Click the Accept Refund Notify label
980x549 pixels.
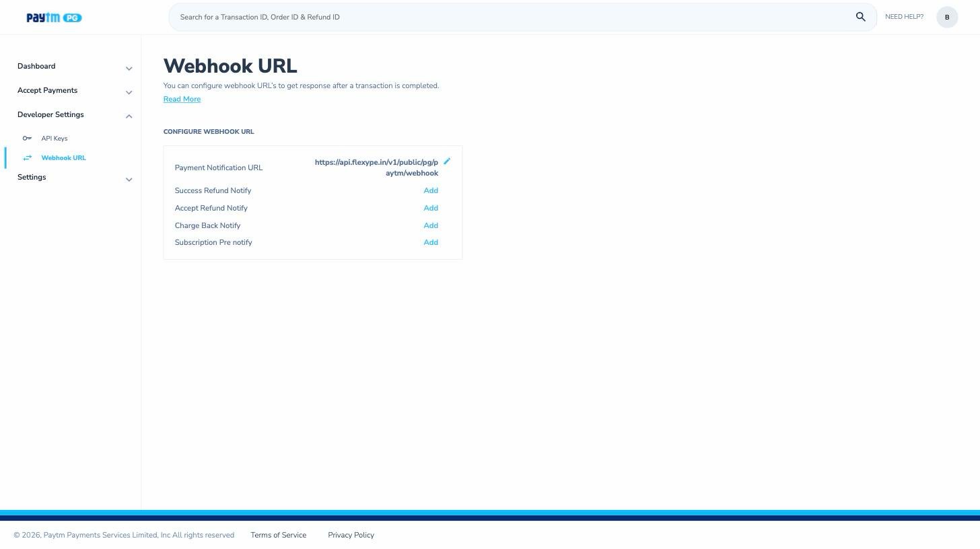211,208
